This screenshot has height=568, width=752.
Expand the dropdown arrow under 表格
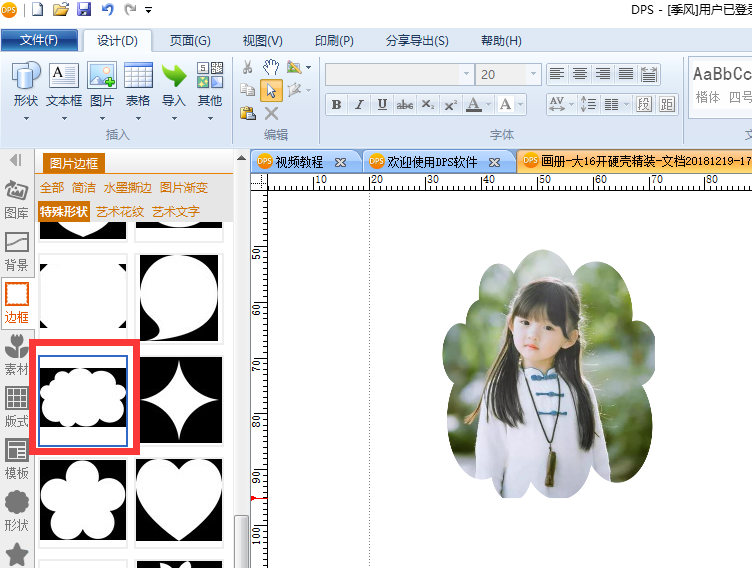tap(138, 118)
